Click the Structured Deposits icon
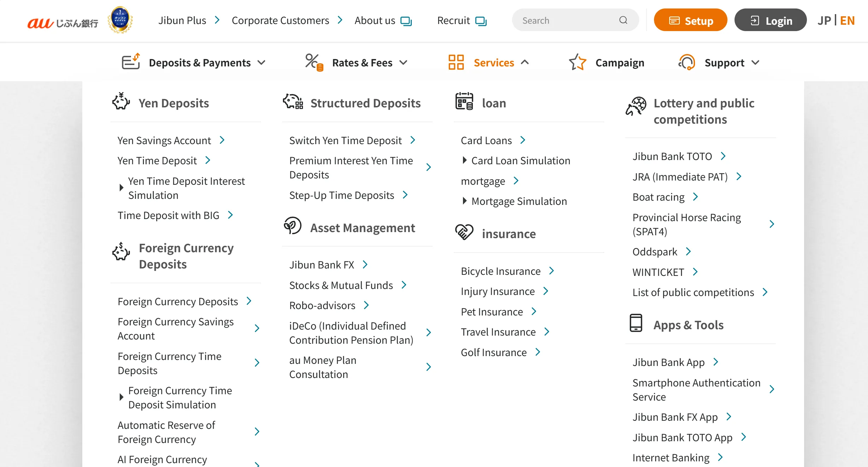Image resolution: width=868 pixels, height=467 pixels. 293,101
